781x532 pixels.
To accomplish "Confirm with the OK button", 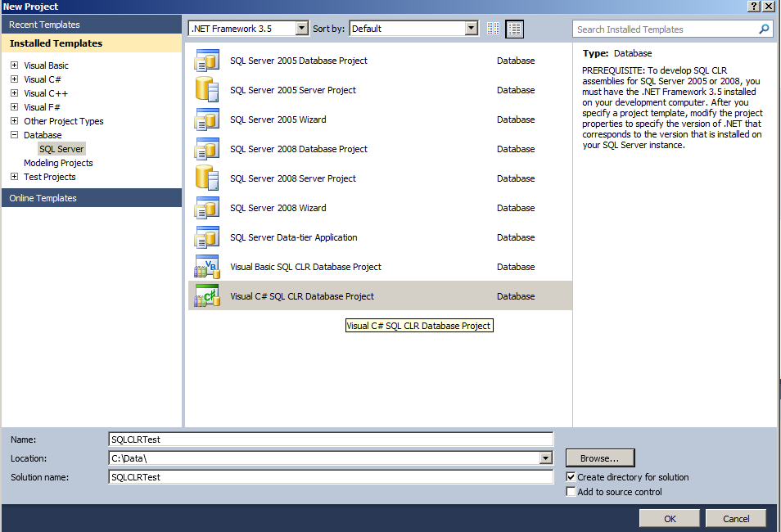I will click(x=669, y=518).
